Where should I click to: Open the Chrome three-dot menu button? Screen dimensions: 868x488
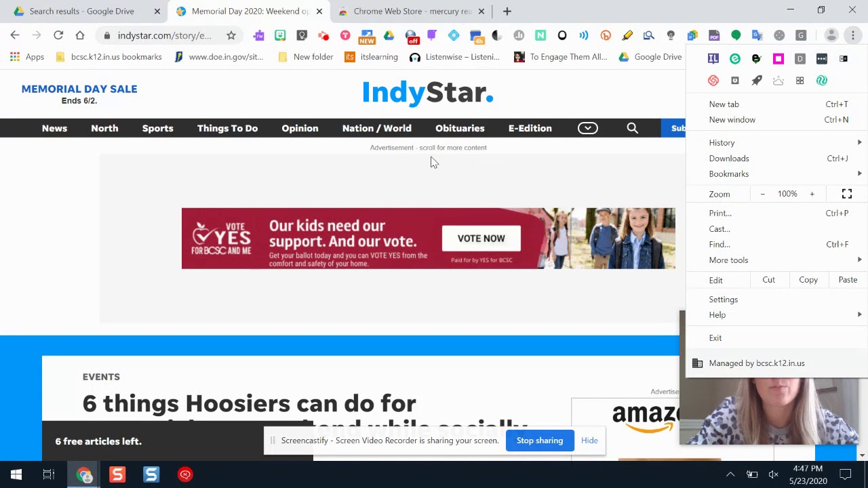click(x=852, y=35)
